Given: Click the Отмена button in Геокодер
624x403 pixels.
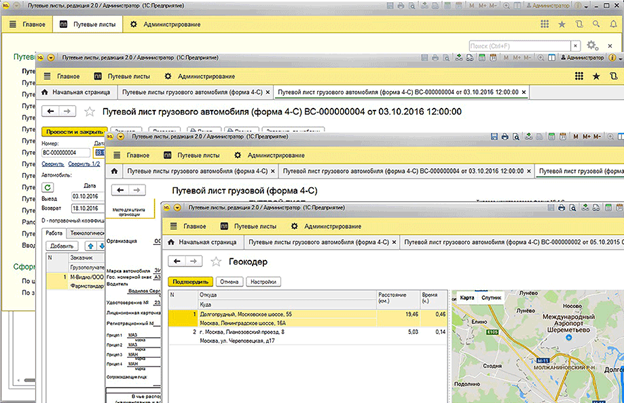Looking at the screenshot, I should click(229, 282).
